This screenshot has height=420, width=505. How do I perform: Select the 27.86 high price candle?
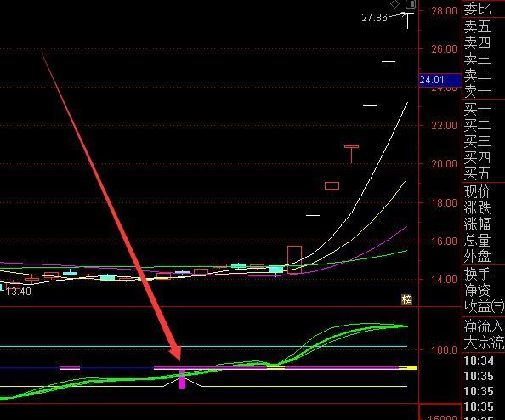click(x=408, y=20)
